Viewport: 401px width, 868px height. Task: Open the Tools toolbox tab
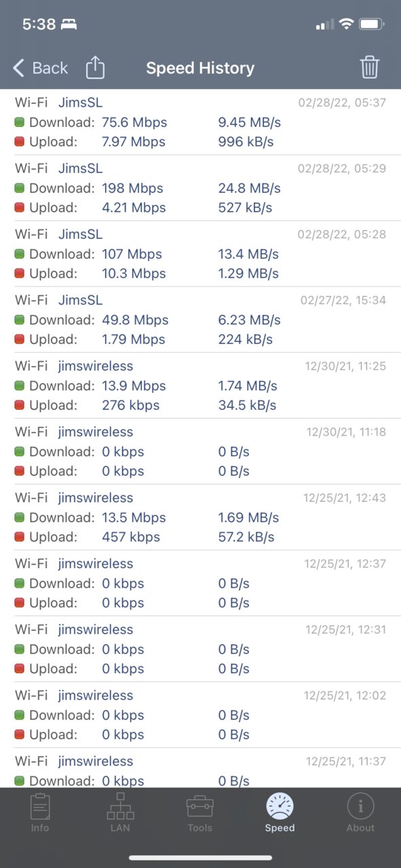tap(200, 813)
